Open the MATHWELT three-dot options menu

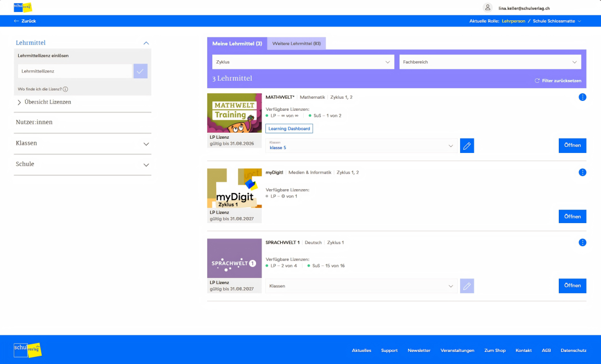point(582,97)
